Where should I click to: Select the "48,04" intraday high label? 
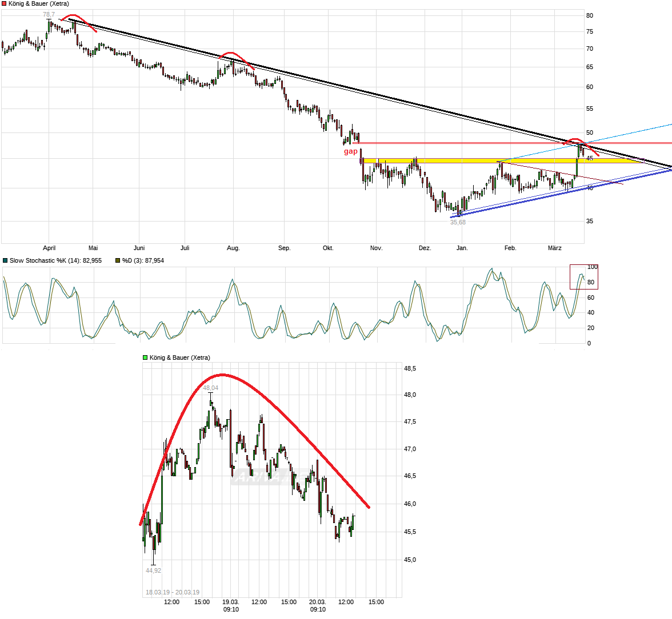pyautogui.click(x=211, y=387)
